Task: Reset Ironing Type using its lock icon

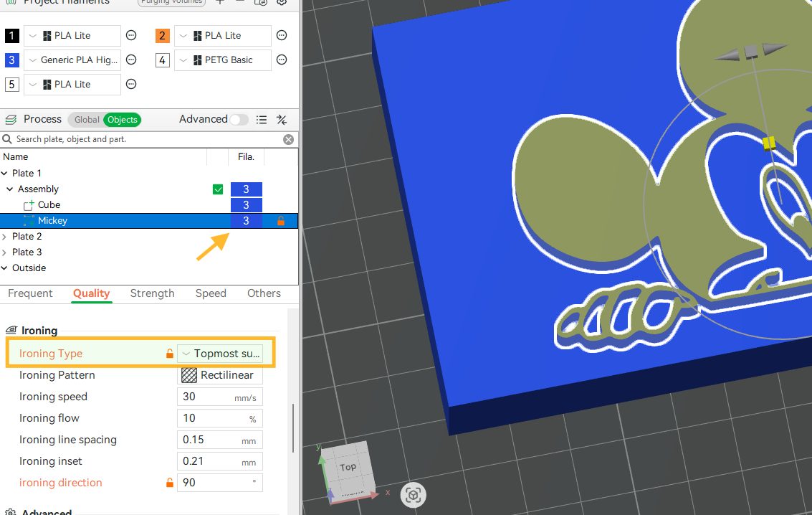Action: pyautogui.click(x=170, y=354)
